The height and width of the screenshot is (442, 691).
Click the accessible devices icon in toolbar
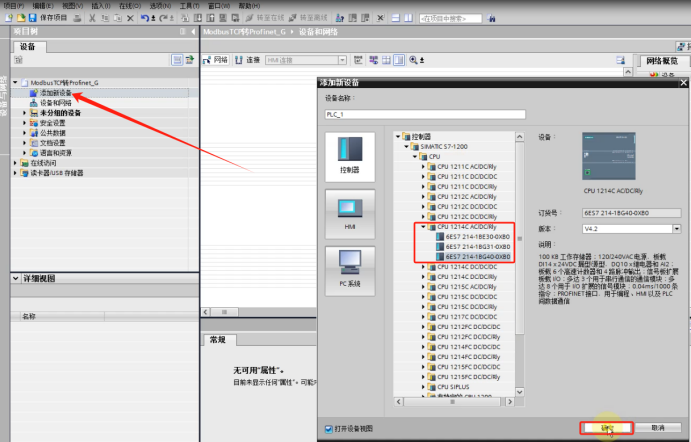click(x=339, y=18)
